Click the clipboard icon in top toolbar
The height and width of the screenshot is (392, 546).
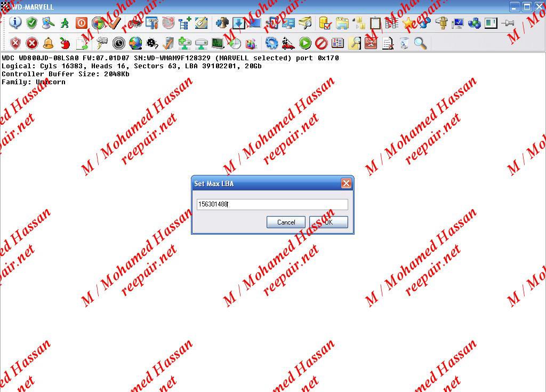pyautogui.click(x=375, y=23)
